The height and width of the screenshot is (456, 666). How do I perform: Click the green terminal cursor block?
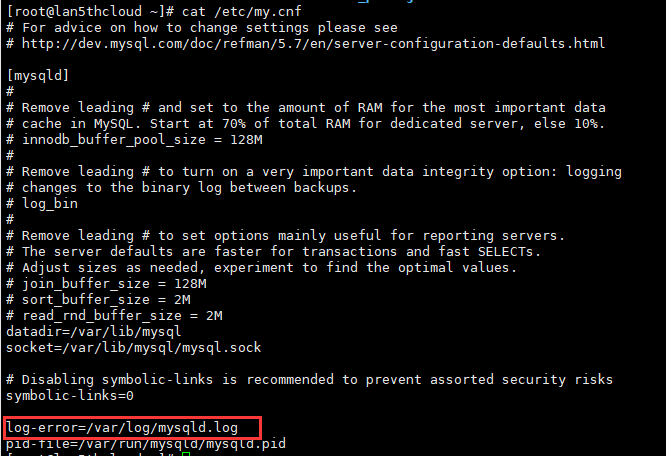click(186, 454)
